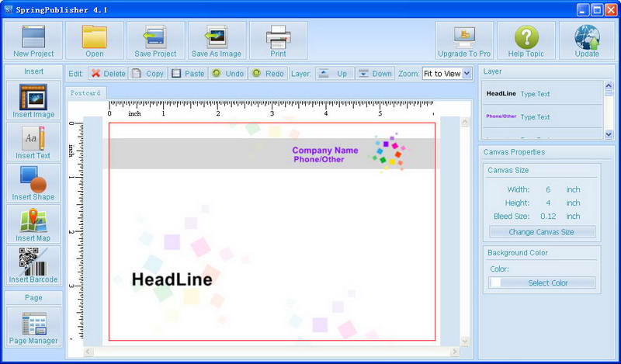
Task: Select colorful squares logo on canvas
Action: pos(390,152)
